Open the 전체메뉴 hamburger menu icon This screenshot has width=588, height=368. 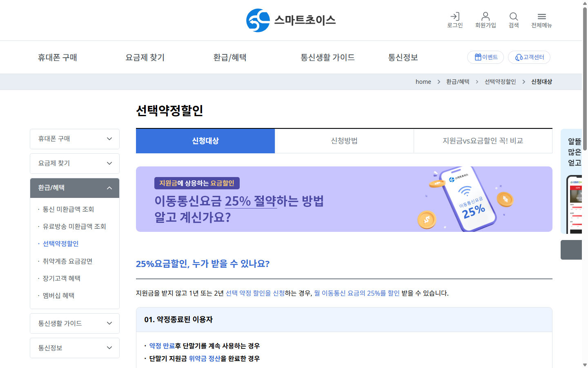tap(541, 16)
